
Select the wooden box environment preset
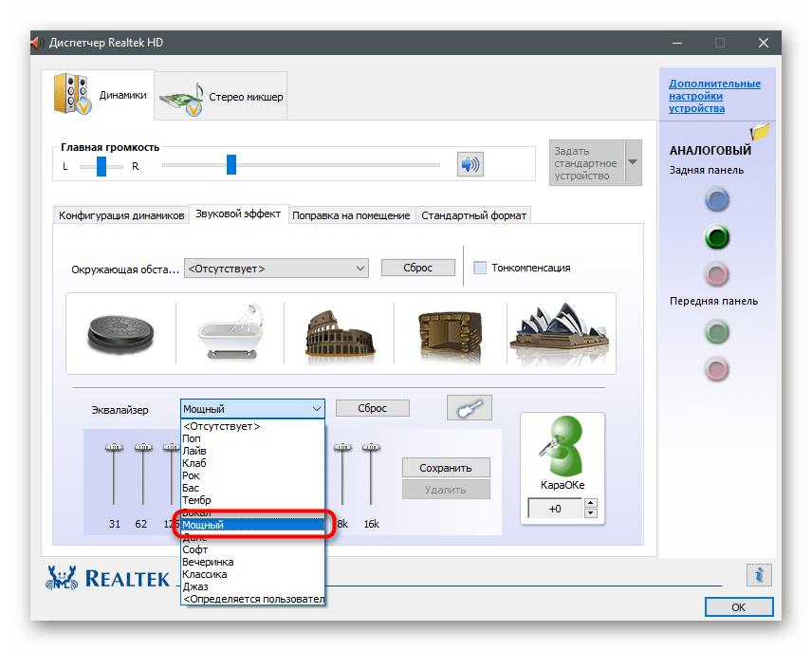[450, 332]
